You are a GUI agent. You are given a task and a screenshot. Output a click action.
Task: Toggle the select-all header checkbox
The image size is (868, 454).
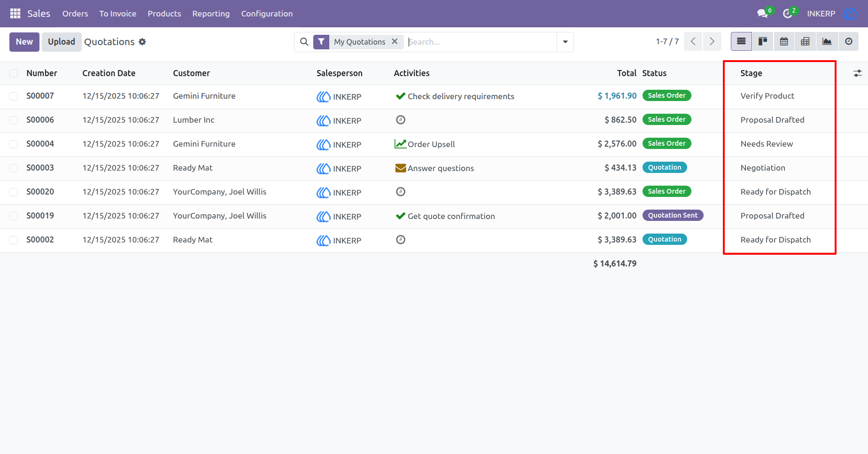(x=14, y=73)
